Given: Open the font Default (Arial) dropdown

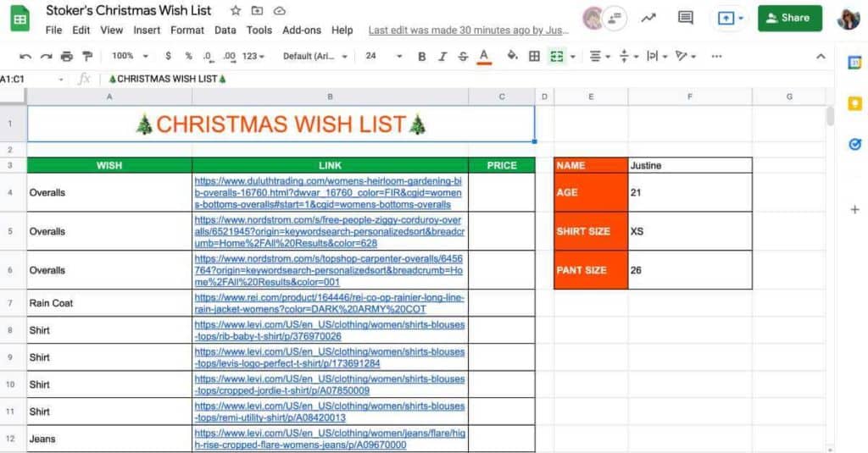Looking at the screenshot, I should pos(315,56).
